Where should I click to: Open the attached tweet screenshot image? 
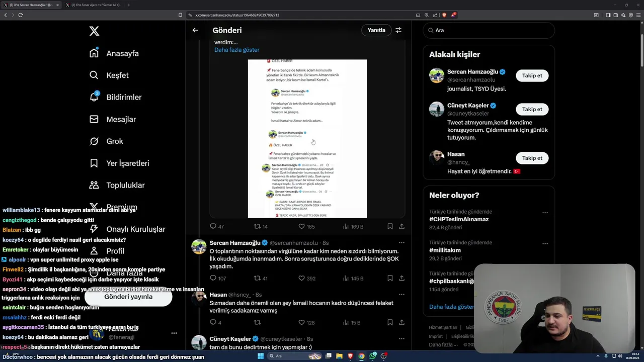pos(307,139)
